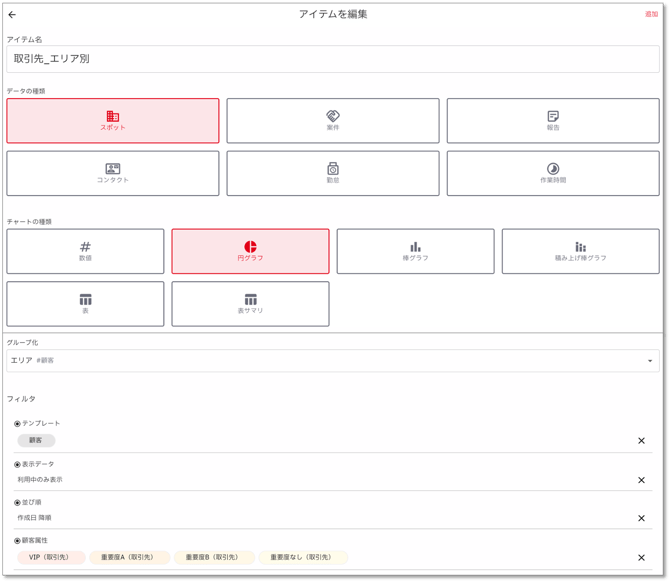This screenshot has height=582, width=670.
Task: Select the 案件 data type tile
Action: (333, 121)
